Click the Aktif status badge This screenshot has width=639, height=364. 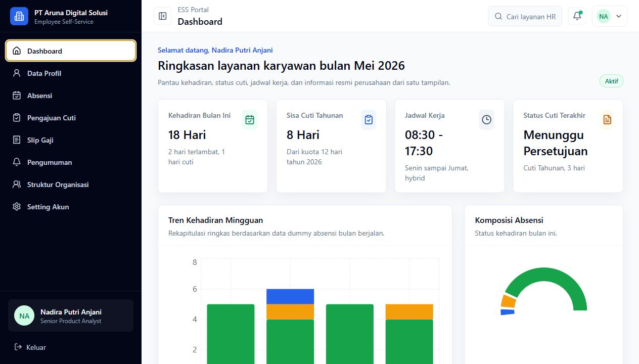(611, 81)
